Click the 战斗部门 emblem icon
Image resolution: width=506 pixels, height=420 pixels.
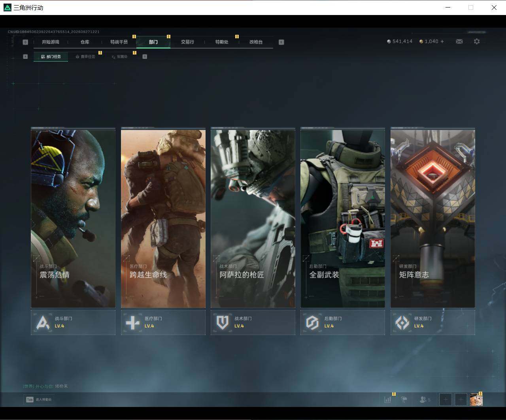coord(43,323)
